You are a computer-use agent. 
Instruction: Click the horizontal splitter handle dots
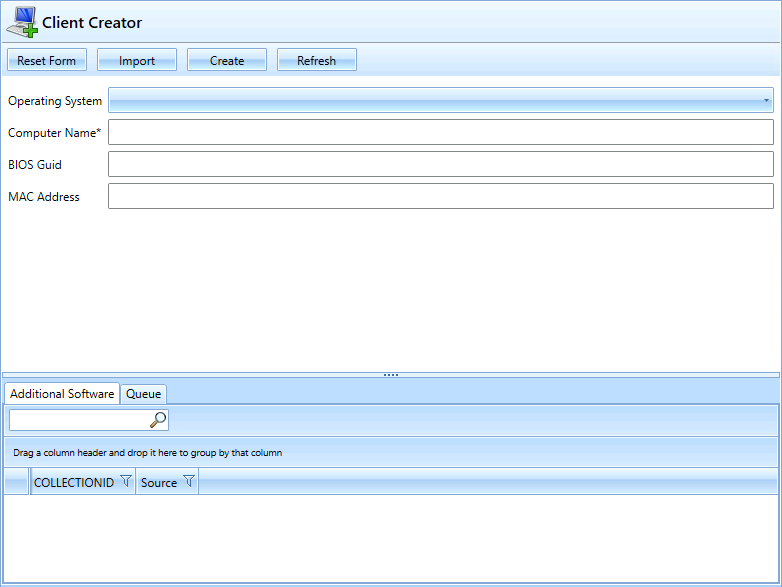(x=391, y=375)
